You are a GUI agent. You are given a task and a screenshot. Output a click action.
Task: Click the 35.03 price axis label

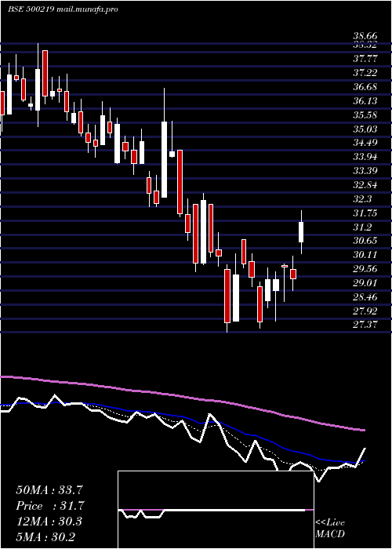point(365,129)
